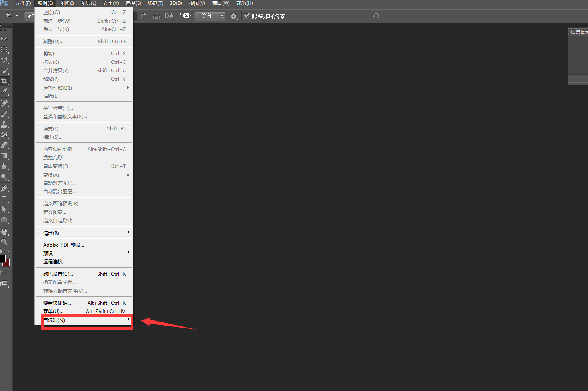
Task: Open crop tool preset picker arrow
Action: pos(17,16)
